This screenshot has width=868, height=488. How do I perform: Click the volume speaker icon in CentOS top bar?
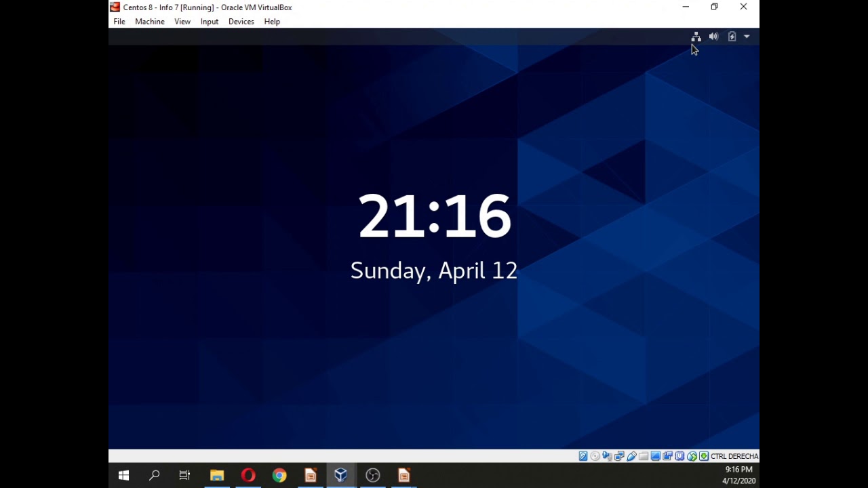(x=713, y=37)
